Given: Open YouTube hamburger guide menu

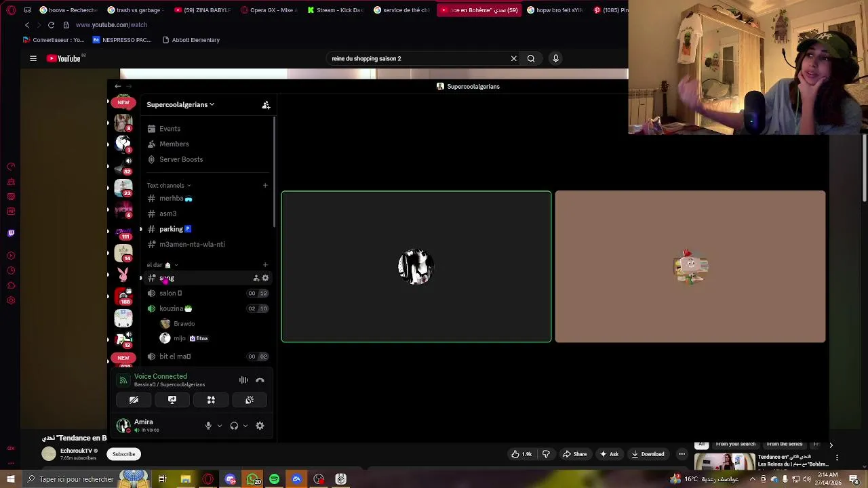Looking at the screenshot, I should 33,58.
